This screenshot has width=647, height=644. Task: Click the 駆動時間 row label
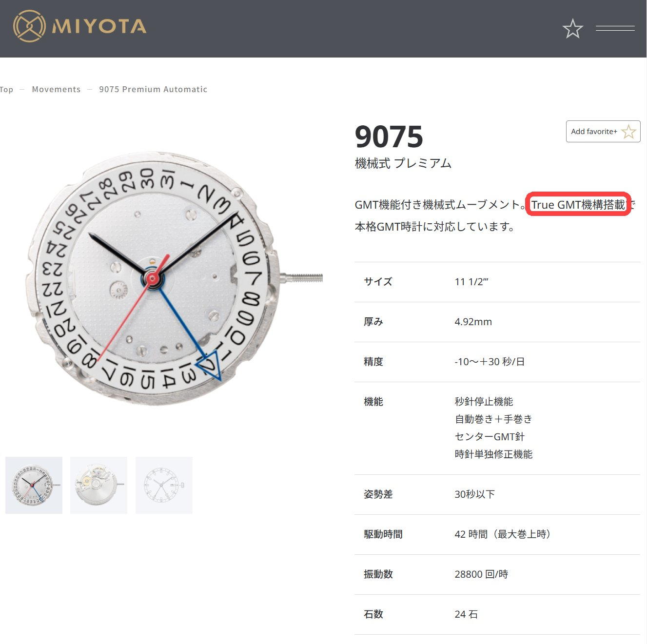(x=383, y=534)
